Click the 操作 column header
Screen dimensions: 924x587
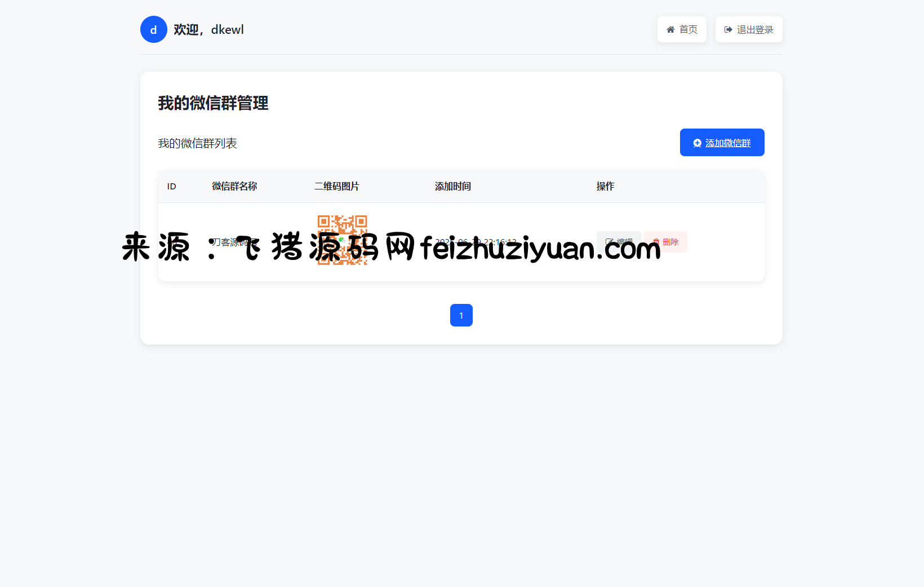[606, 186]
